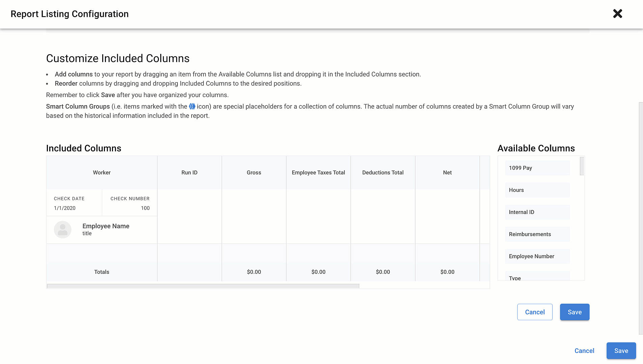
Task: Select the Gross column header
Action: click(254, 172)
